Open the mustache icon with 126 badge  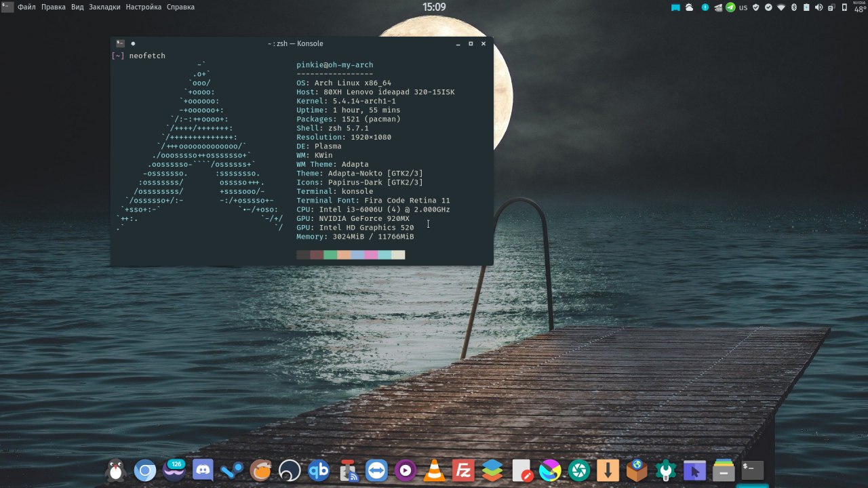[174, 470]
